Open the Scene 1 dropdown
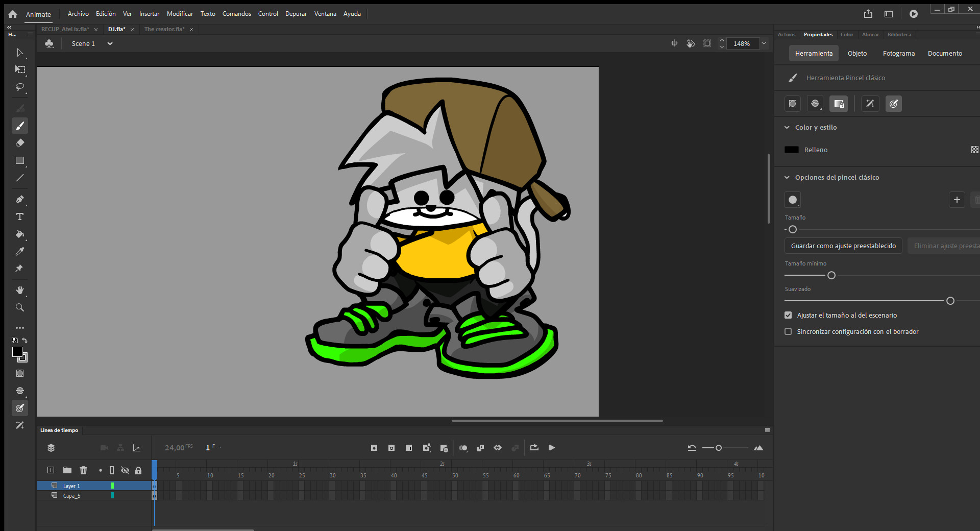The image size is (980, 531). click(110, 43)
